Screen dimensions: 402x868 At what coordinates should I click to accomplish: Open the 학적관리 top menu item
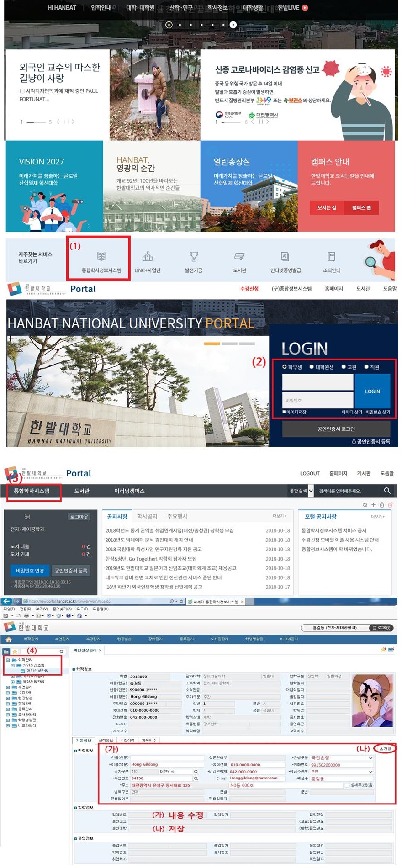click(x=31, y=639)
